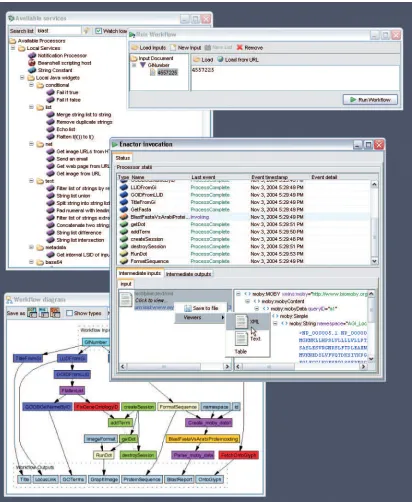Screen dimensions: 412x502
Task: Switch to the Status tab
Action: coord(123,158)
